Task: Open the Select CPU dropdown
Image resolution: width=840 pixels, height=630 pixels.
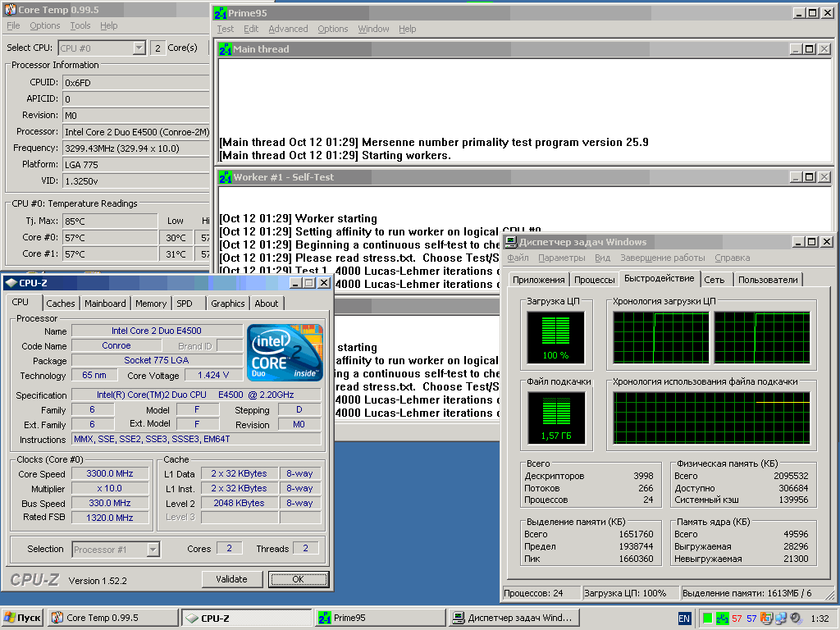Action: (139, 48)
